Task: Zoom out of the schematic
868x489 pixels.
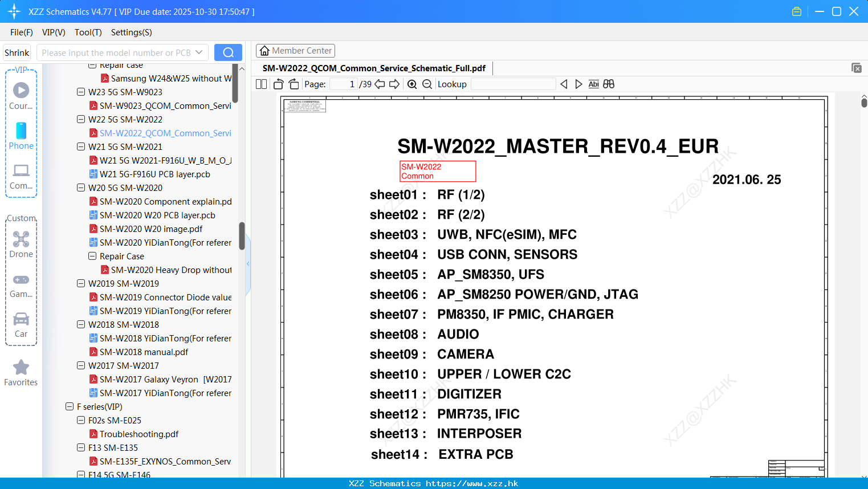Action: point(427,84)
